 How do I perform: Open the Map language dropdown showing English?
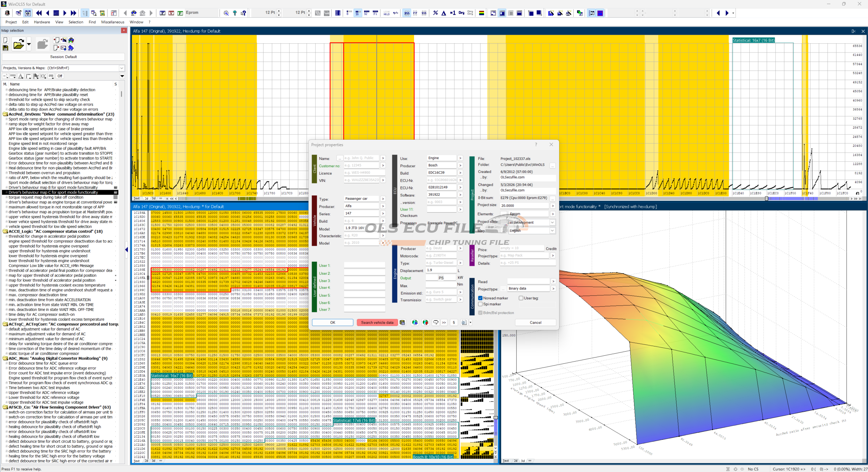tap(552, 231)
